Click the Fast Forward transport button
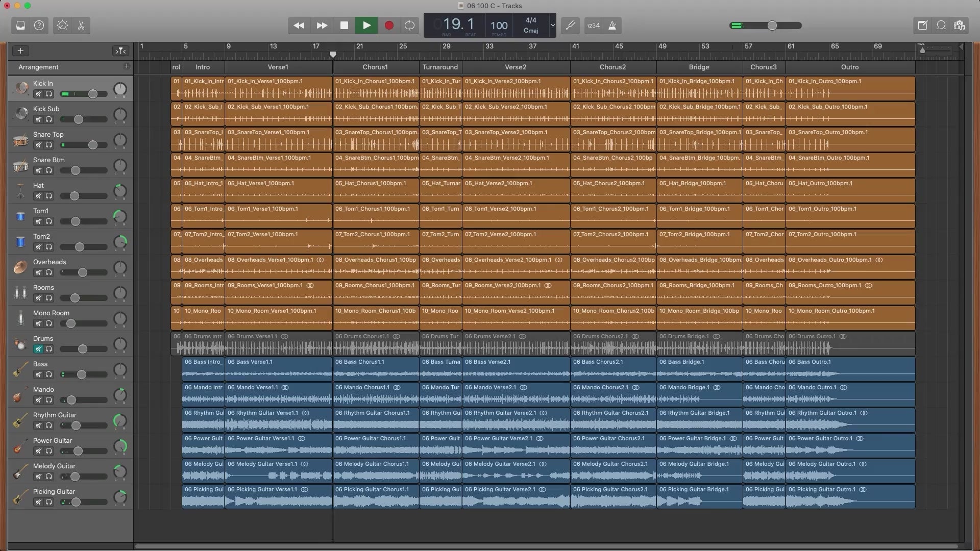 click(322, 26)
